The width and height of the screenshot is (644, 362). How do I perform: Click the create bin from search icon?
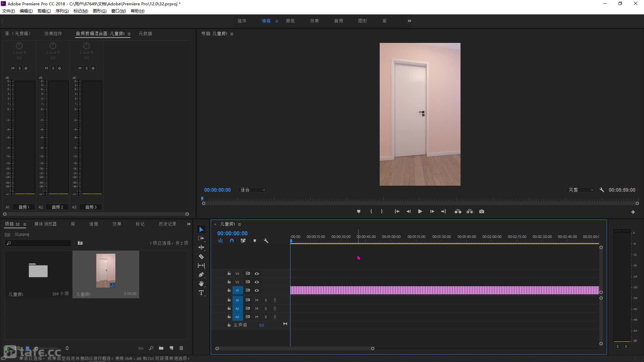click(x=80, y=243)
